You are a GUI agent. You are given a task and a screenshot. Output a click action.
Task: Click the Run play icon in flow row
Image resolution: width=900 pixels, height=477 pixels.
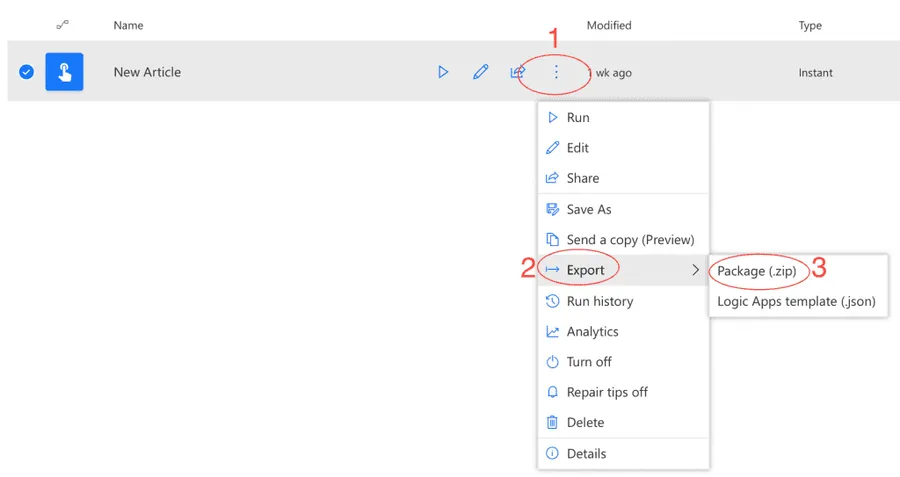coord(443,72)
